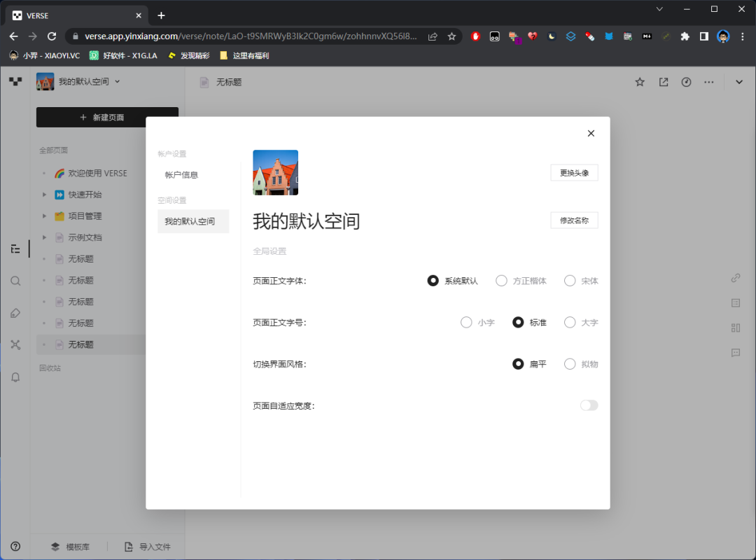The height and width of the screenshot is (560, 756).
Task: Open new browser tab plus button
Action: (161, 15)
